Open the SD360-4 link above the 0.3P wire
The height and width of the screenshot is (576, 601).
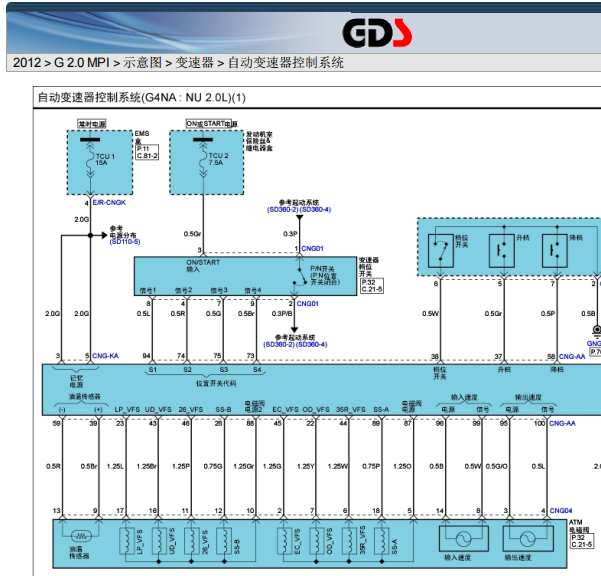(x=315, y=210)
